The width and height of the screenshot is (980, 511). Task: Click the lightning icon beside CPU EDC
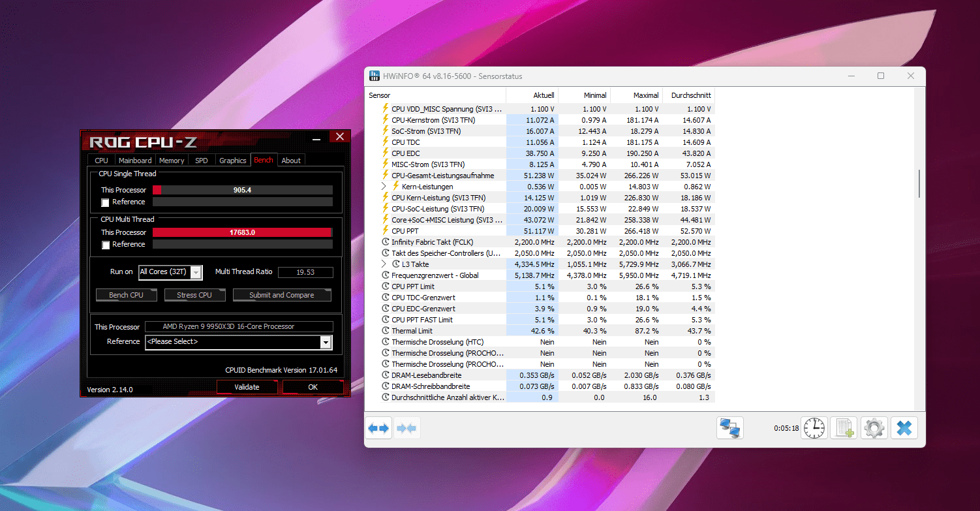[385, 153]
